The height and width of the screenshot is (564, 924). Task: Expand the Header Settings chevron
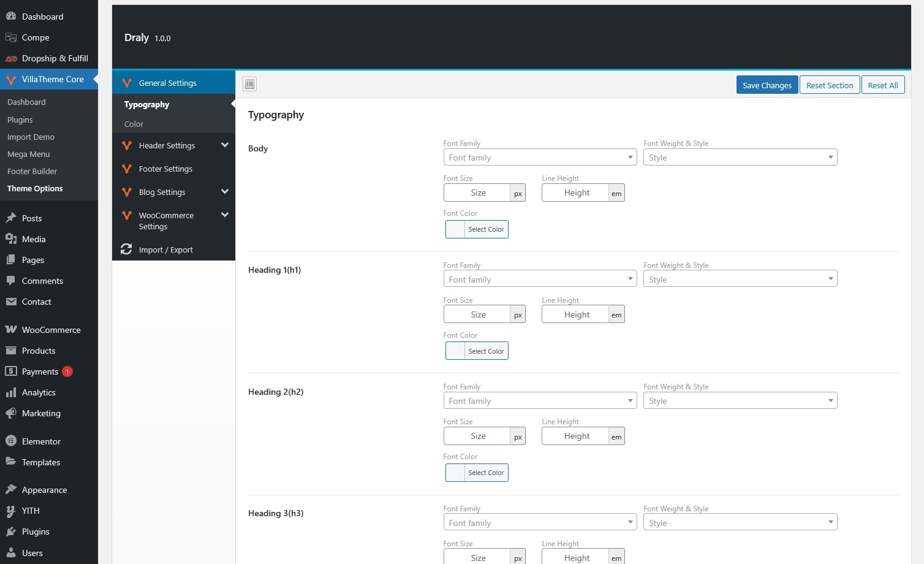pyautogui.click(x=225, y=145)
